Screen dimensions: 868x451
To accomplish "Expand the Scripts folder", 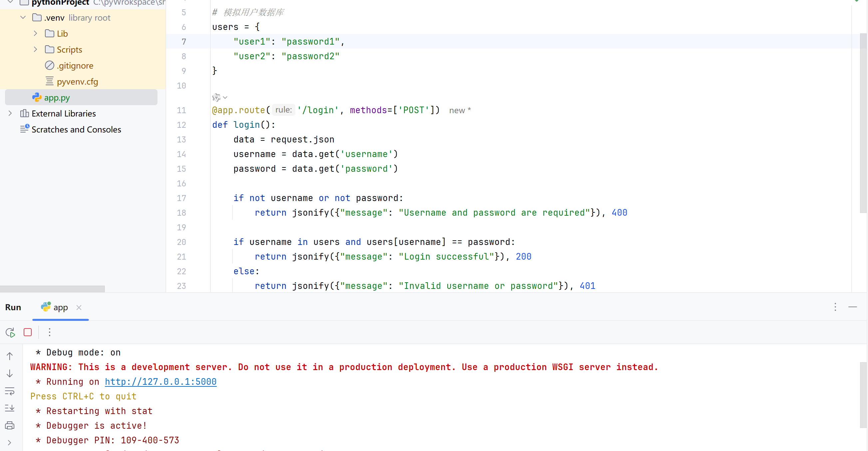I will pos(35,50).
